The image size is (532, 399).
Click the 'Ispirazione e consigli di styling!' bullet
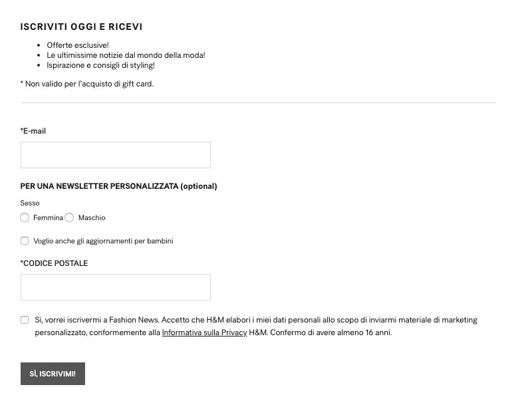tap(101, 65)
